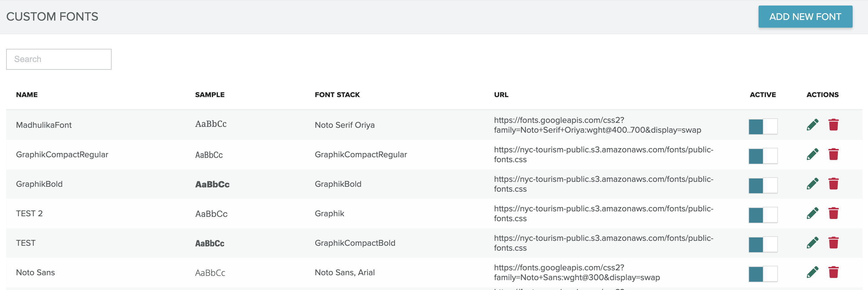Open the MadhulikaFont Google Fonts URL

[597, 125]
